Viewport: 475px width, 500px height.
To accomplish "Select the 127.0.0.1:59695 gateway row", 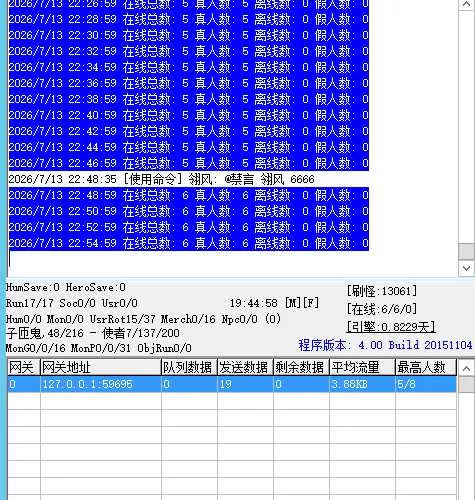I will [x=232, y=384].
